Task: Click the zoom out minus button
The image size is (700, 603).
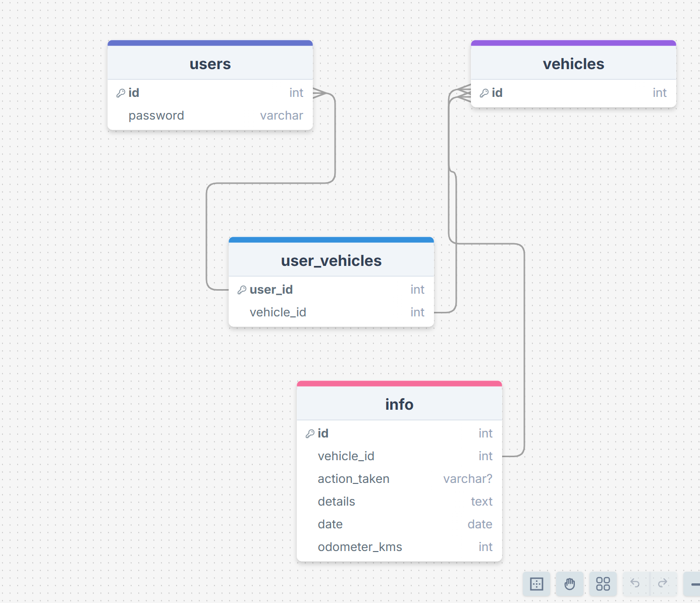Action: click(x=694, y=584)
